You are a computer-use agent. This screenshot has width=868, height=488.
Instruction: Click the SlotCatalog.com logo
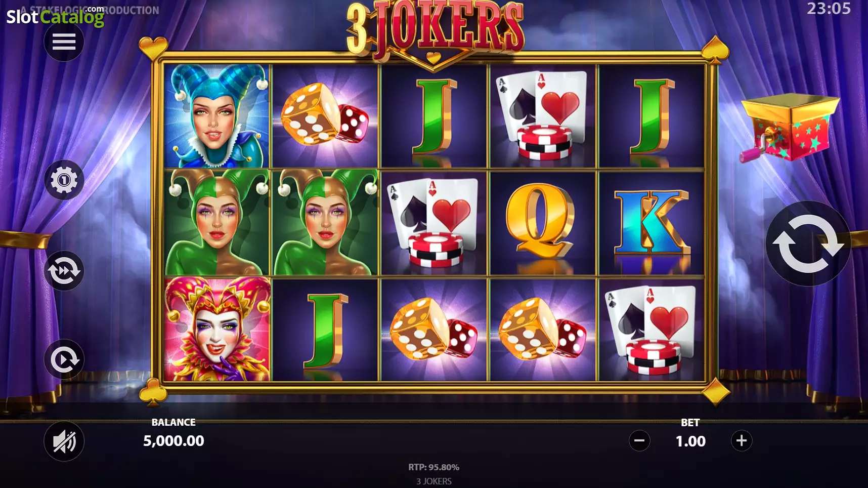coord(55,16)
